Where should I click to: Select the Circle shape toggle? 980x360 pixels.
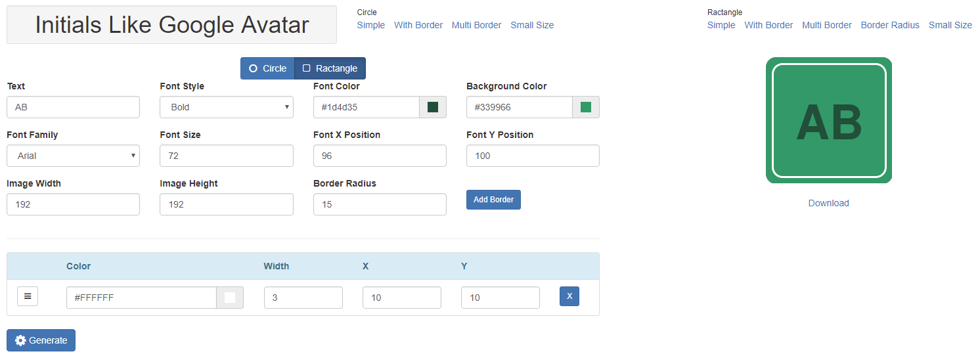point(267,68)
